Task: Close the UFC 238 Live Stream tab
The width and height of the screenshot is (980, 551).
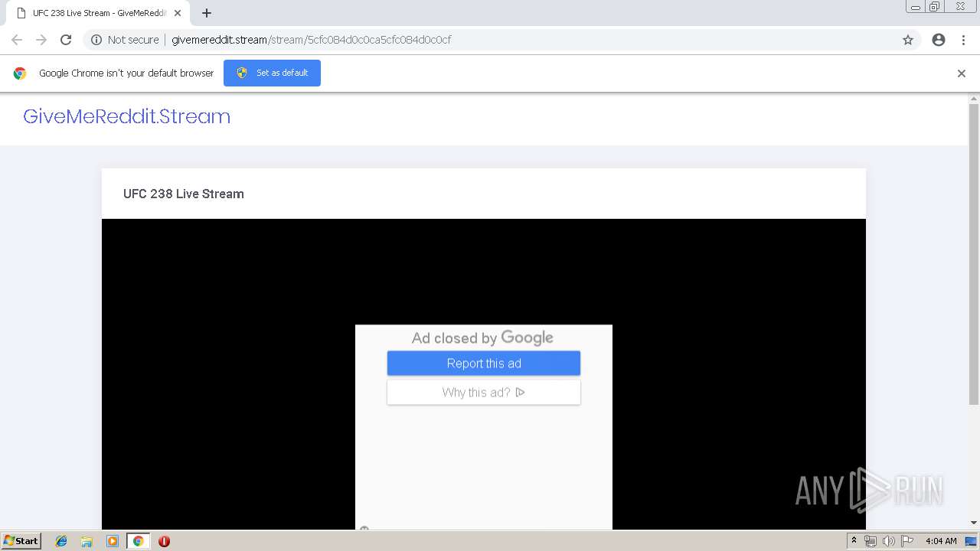Action: [178, 13]
